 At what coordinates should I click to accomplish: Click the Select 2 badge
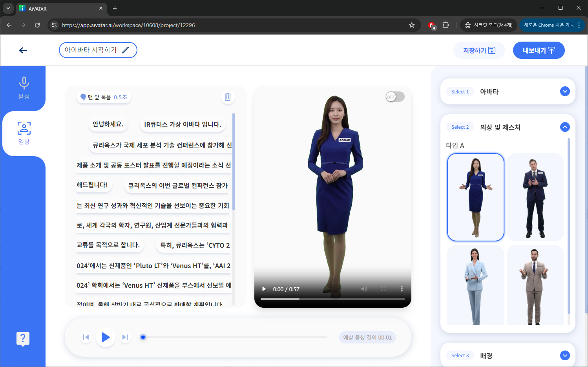[460, 127]
